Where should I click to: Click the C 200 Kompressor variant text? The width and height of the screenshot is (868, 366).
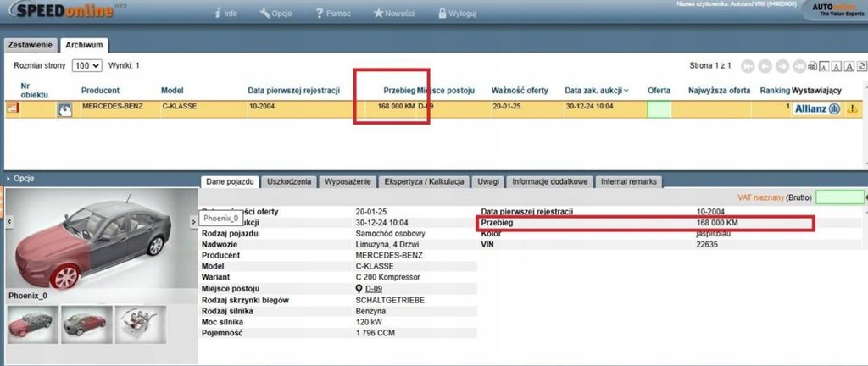click(388, 277)
